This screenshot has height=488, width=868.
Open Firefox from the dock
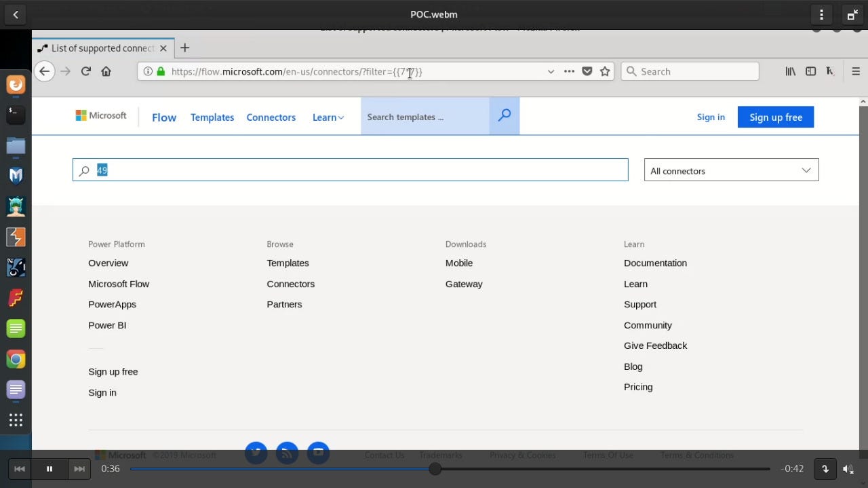[16, 84]
